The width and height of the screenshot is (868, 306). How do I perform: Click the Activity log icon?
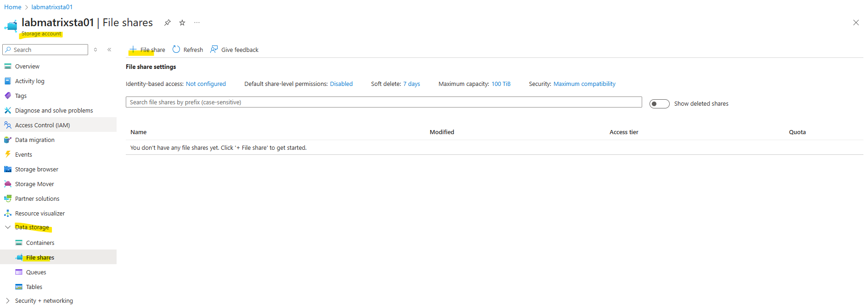[8, 81]
